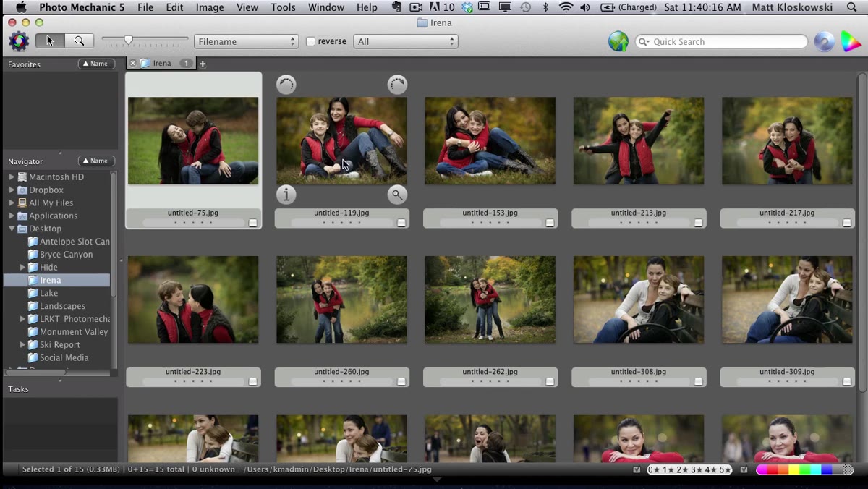
Task: Open the View menu
Action: [247, 7]
